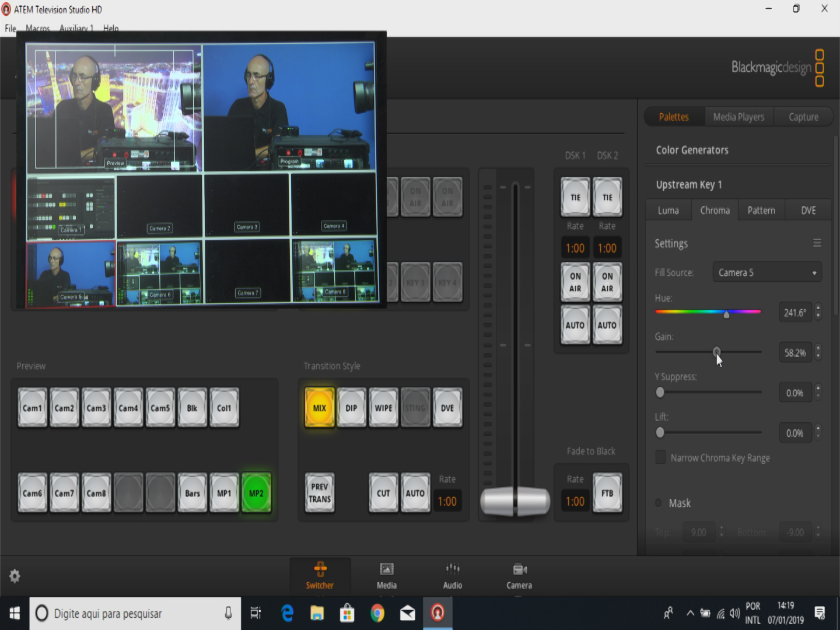Screen dimensions: 840x630
Task: Click the ATEM app icon in the taskbar
Action: pyautogui.click(x=437, y=613)
